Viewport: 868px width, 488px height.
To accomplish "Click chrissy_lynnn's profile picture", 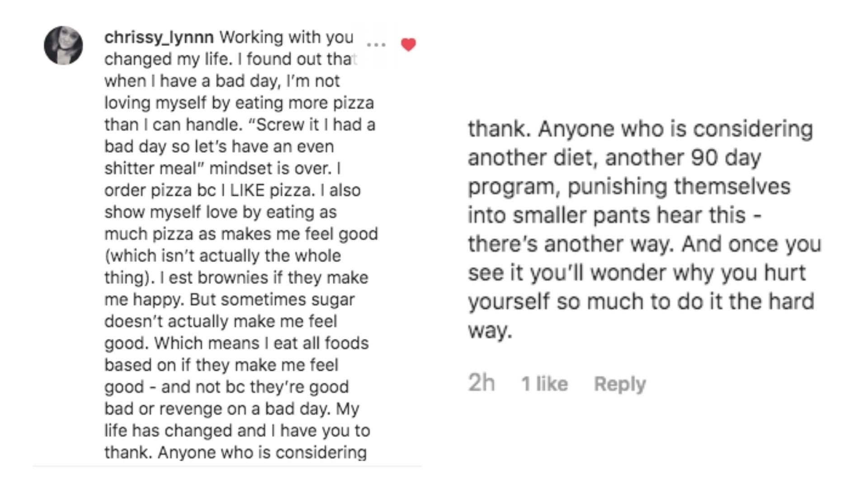I will coord(63,45).
